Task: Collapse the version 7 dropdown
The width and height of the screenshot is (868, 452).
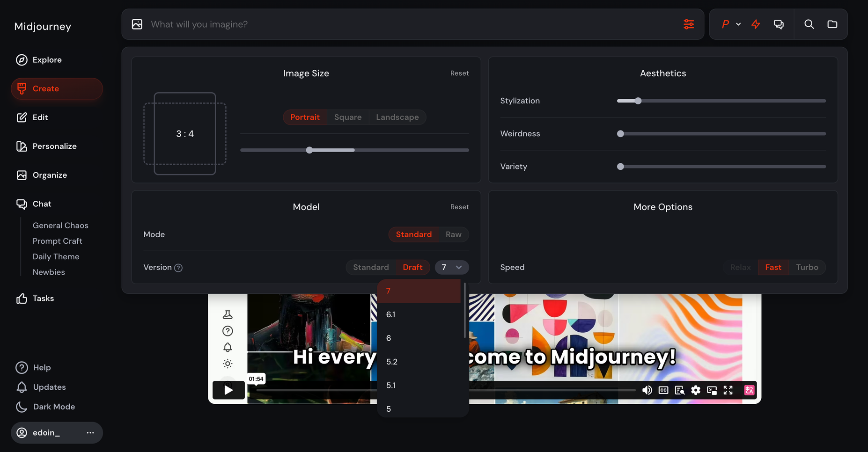Action: tap(452, 267)
